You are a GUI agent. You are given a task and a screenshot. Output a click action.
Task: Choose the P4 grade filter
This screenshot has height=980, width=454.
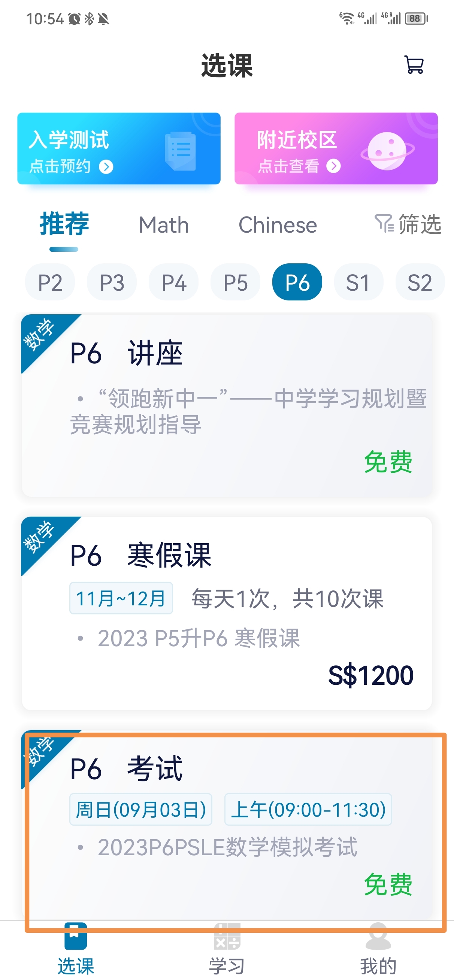173,282
